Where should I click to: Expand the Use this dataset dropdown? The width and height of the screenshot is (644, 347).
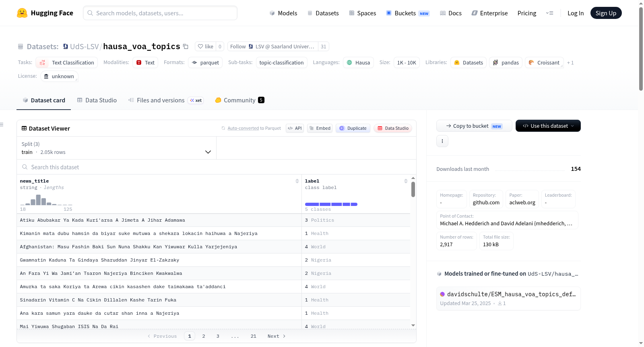tap(548, 126)
